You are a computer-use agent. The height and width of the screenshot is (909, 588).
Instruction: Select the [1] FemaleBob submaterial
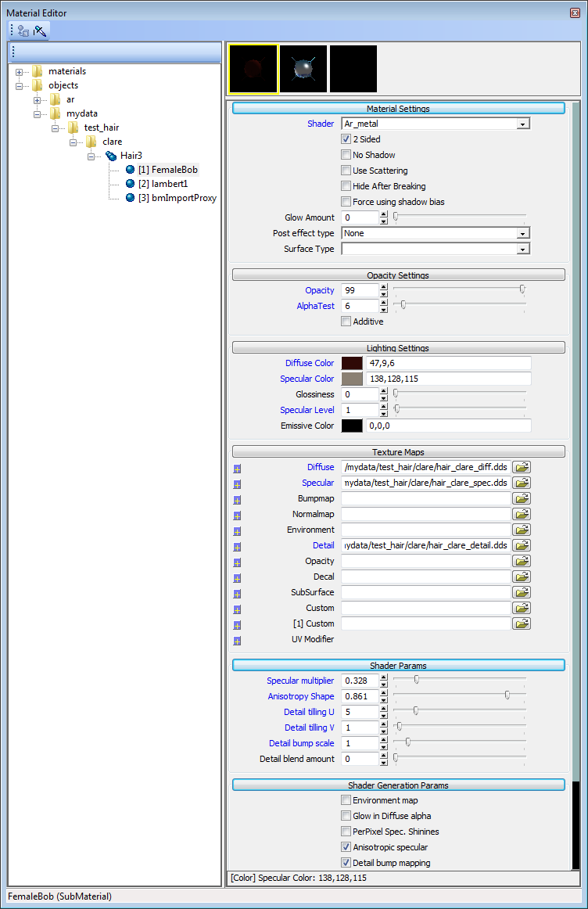point(168,170)
